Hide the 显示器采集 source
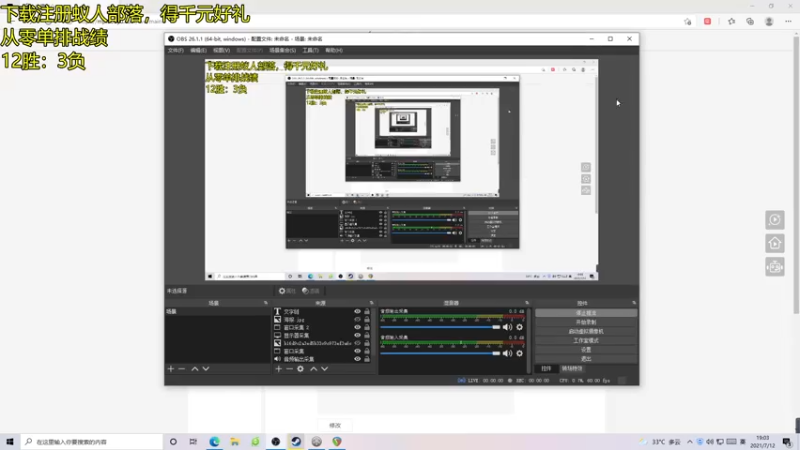This screenshot has width=800, height=450. (x=357, y=335)
